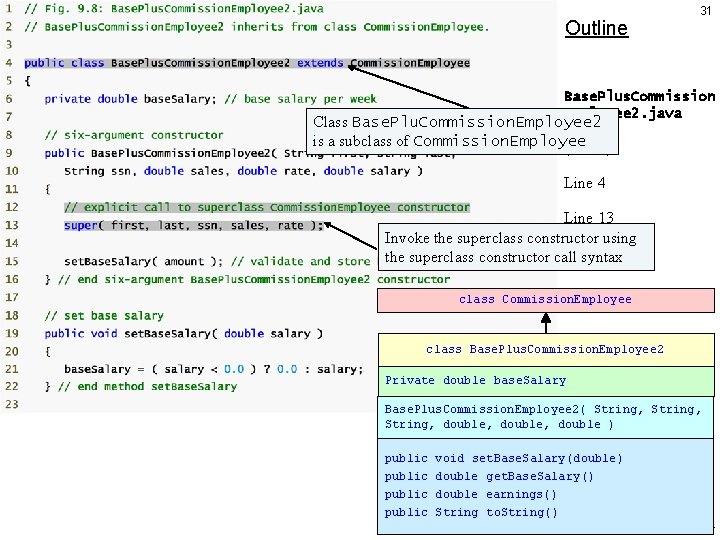Click the green 'Private double baseSalary' box

[x=546, y=381]
